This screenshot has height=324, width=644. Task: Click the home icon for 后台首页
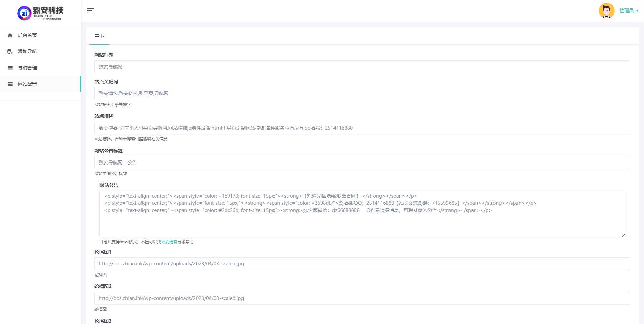[x=10, y=35]
